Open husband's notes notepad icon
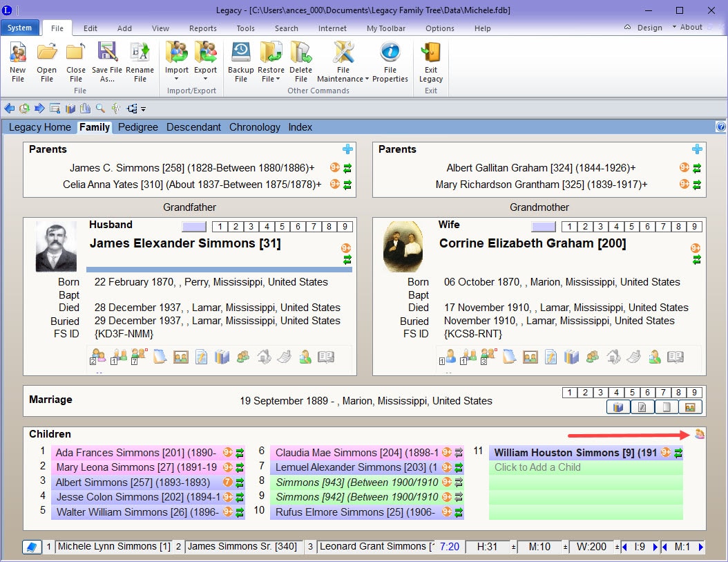 click(x=160, y=357)
